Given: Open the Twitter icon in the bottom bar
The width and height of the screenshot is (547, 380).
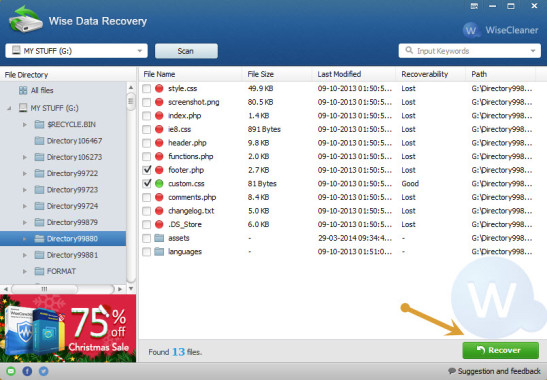Looking at the screenshot, I should point(44,371).
